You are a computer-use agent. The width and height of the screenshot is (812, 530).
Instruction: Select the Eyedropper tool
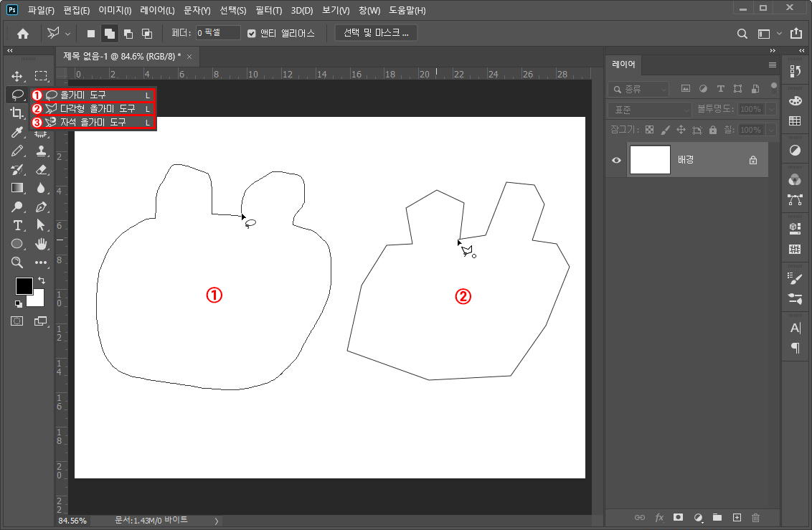(x=17, y=132)
